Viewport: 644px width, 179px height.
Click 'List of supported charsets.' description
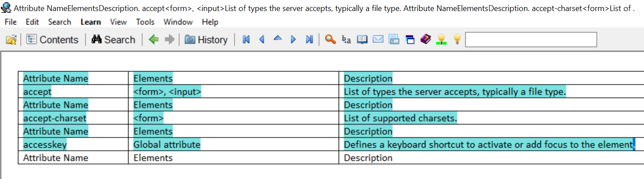(400, 118)
